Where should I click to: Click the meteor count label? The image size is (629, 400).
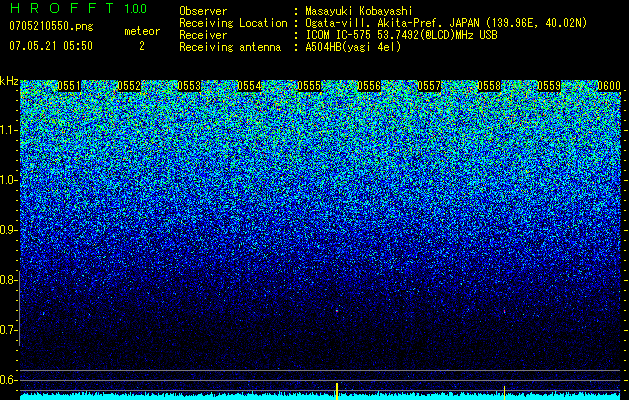[142, 31]
